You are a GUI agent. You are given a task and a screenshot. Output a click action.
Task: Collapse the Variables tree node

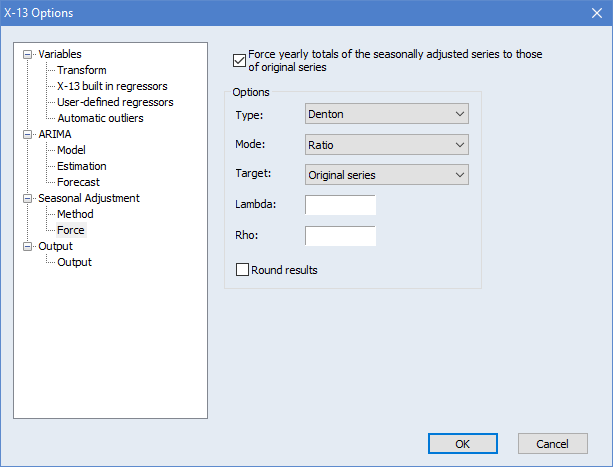click(x=27, y=54)
